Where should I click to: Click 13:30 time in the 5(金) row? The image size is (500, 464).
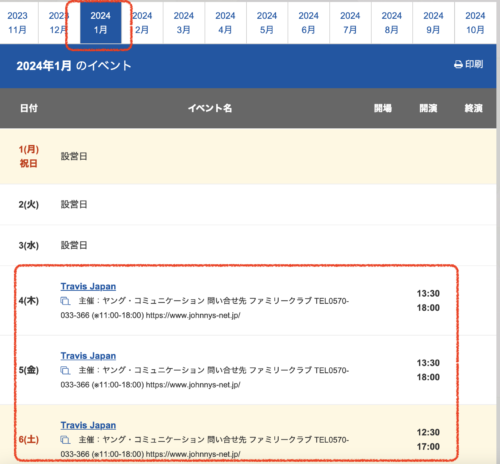[x=428, y=363]
